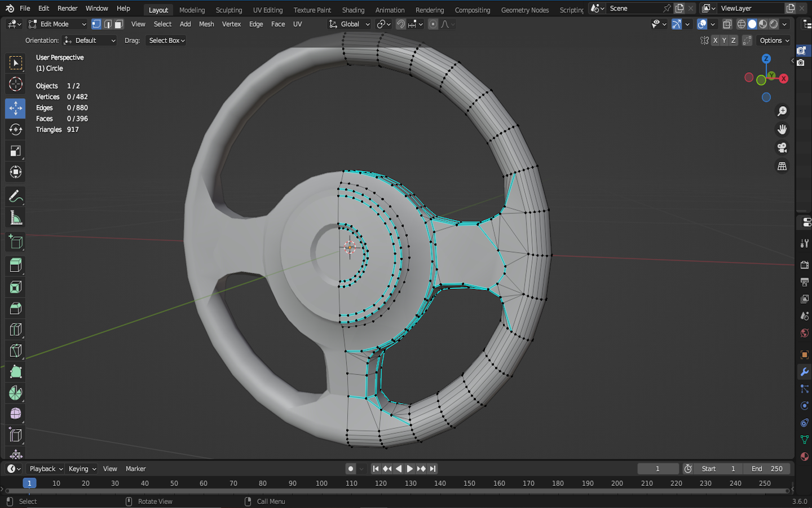
Task: Switch to the Sculpting workspace tab
Action: [x=228, y=10]
